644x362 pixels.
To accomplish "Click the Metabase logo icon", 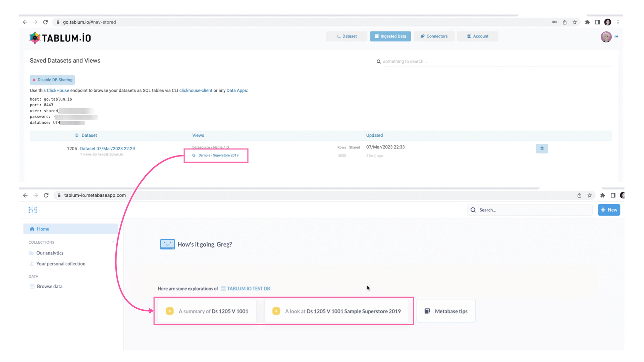I will point(33,210).
